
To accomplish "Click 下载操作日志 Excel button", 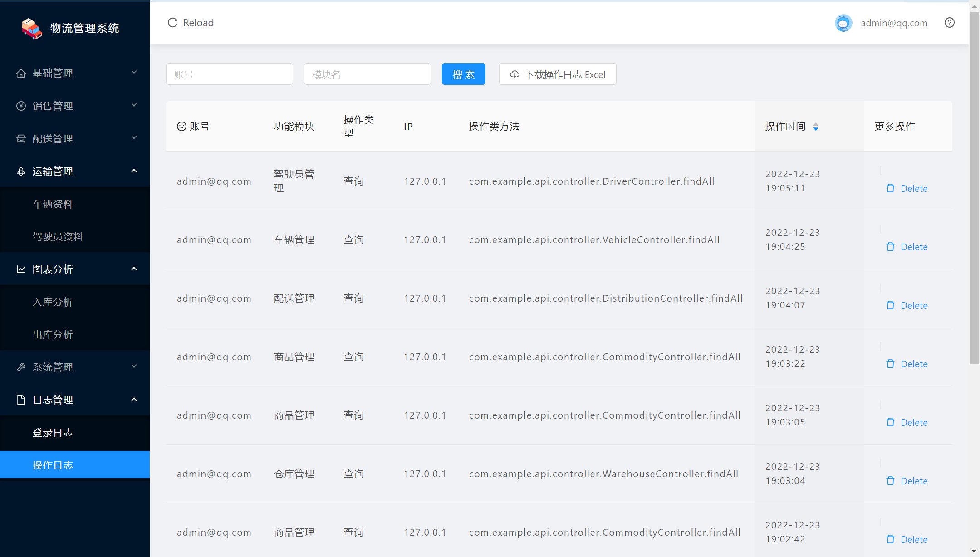I will (558, 74).
